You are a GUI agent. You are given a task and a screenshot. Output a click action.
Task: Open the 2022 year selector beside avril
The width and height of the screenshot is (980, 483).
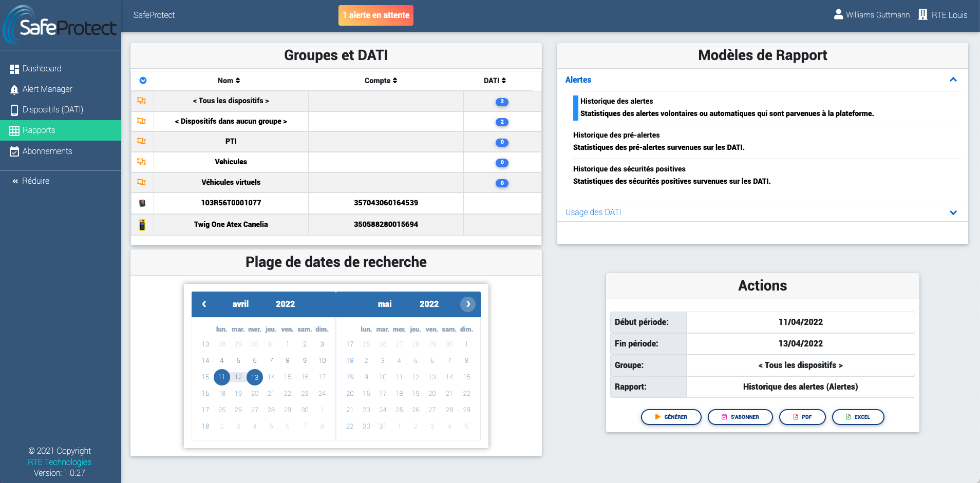click(x=285, y=304)
